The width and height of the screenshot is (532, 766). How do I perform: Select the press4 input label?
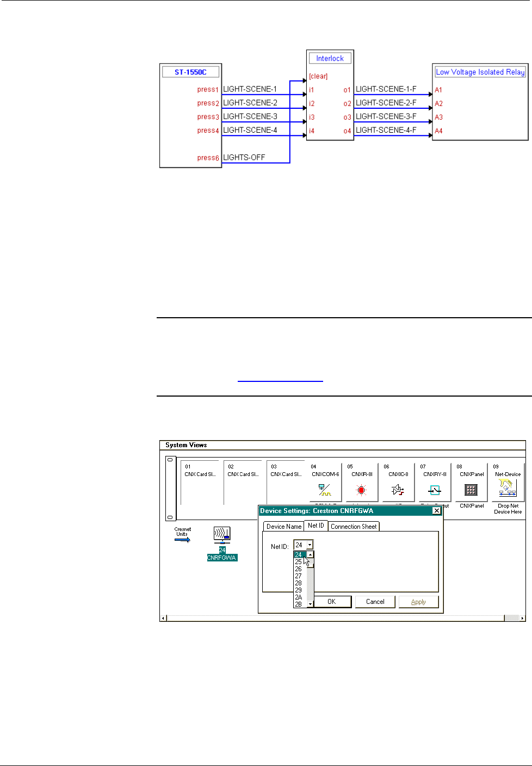tap(208, 130)
